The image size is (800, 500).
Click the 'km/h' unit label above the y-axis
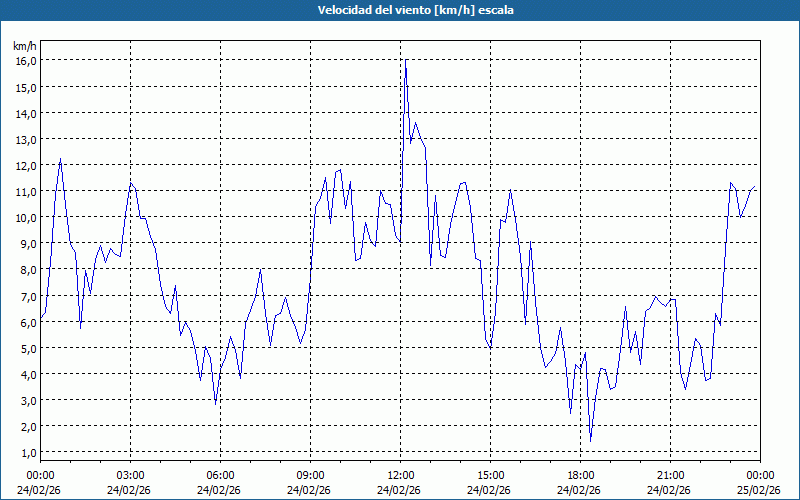(25, 46)
